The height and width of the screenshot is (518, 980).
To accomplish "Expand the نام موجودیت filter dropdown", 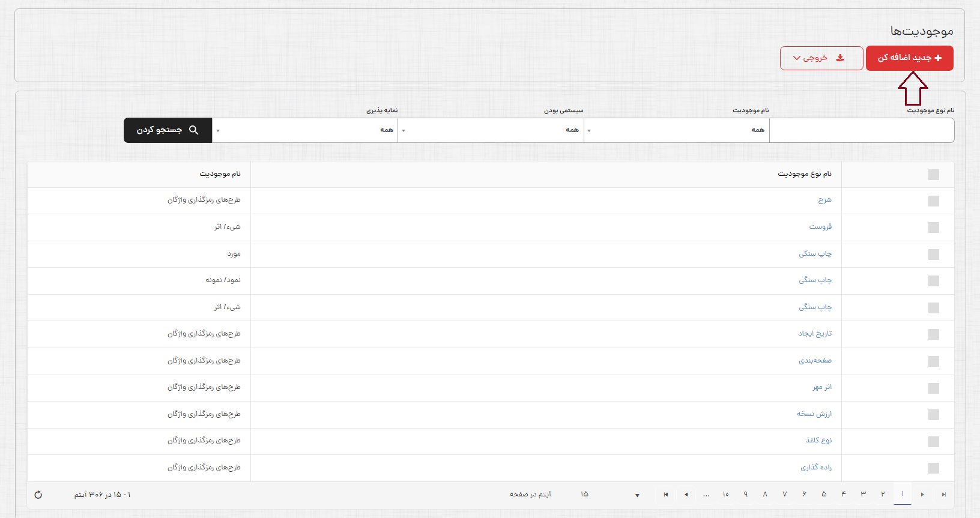I will tap(677, 130).
